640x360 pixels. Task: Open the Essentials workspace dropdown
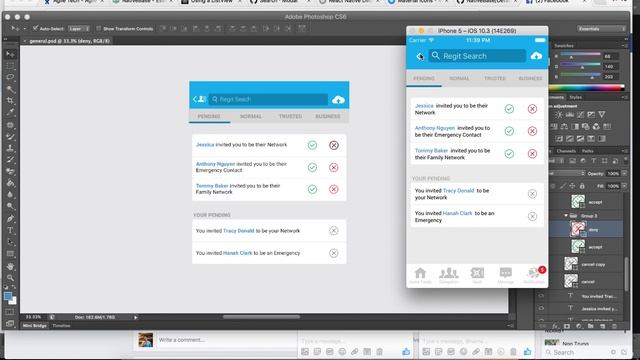(x=601, y=29)
